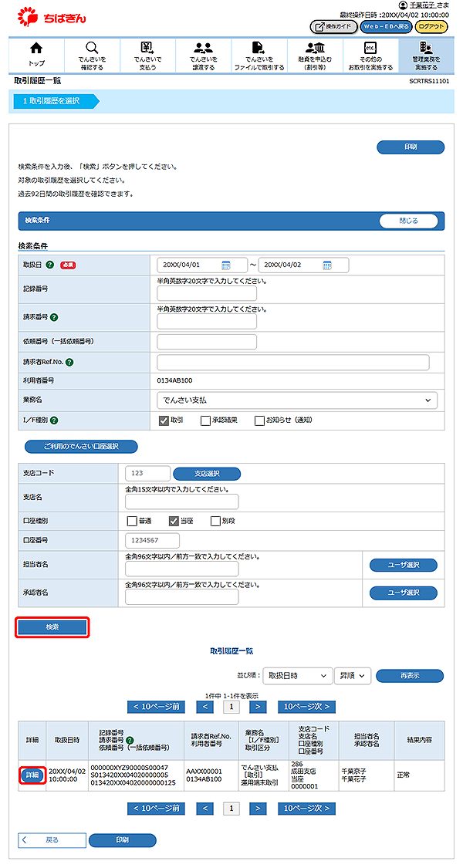The width and height of the screenshot is (463, 868).
Task: Go to the トップ home icon
Action: pos(36,56)
